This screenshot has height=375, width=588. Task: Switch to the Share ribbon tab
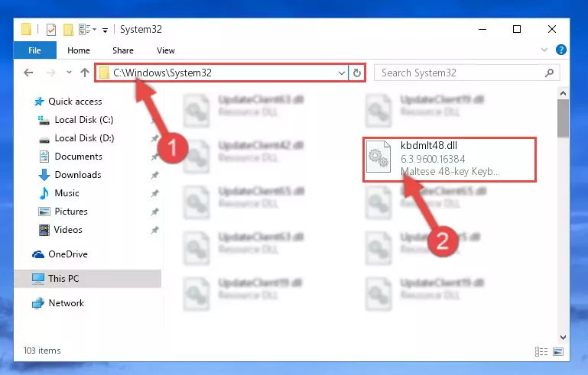click(x=123, y=50)
